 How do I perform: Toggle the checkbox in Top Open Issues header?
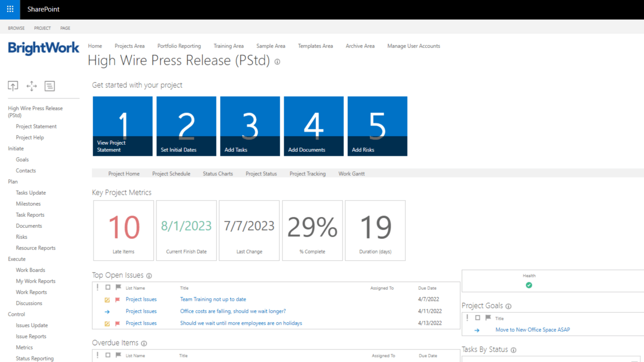107,287
